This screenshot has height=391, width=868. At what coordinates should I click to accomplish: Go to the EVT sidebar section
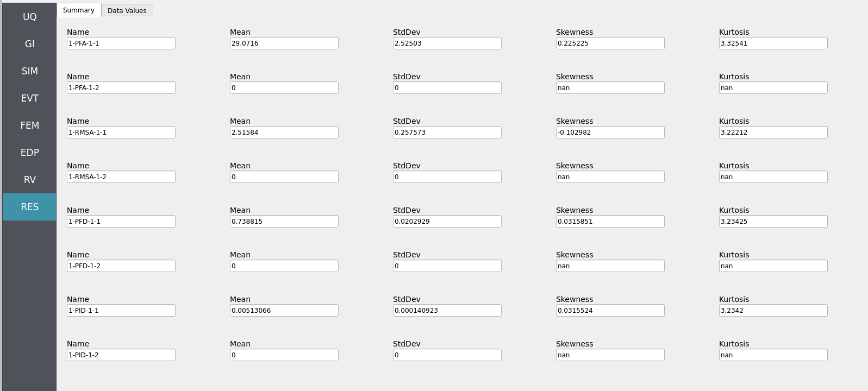click(29, 98)
